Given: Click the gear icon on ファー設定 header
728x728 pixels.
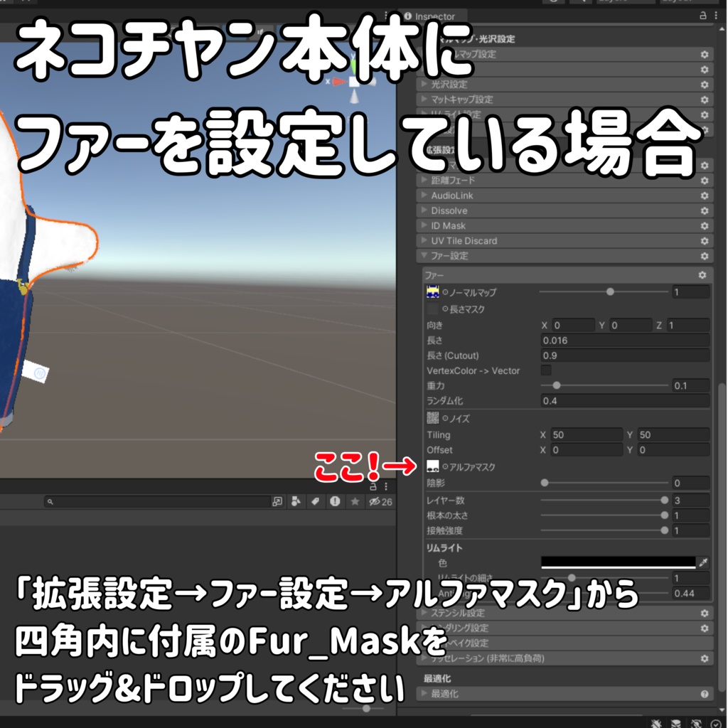Looking at the screenshot, I should pos(703,256).
